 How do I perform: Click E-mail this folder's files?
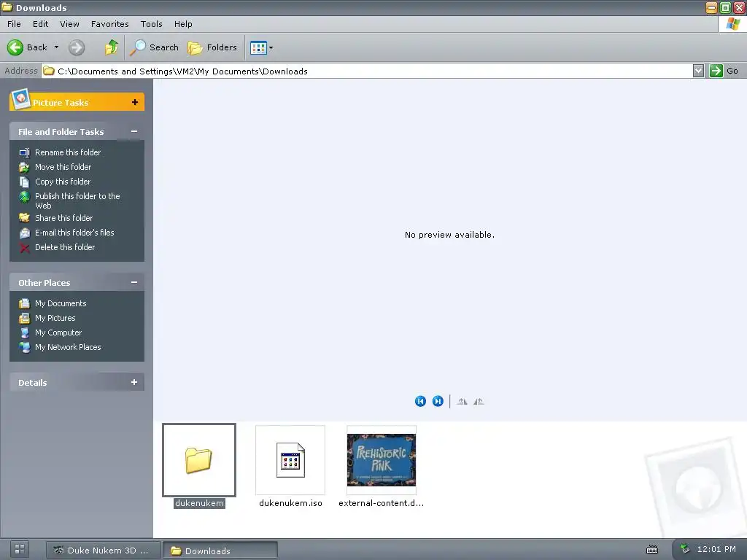tap(74, 233)
